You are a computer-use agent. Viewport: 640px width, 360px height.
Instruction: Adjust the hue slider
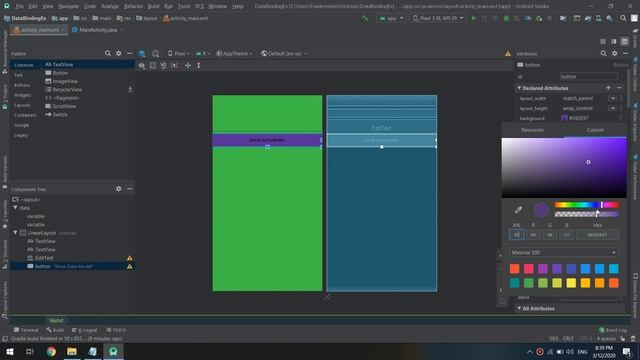587,205
